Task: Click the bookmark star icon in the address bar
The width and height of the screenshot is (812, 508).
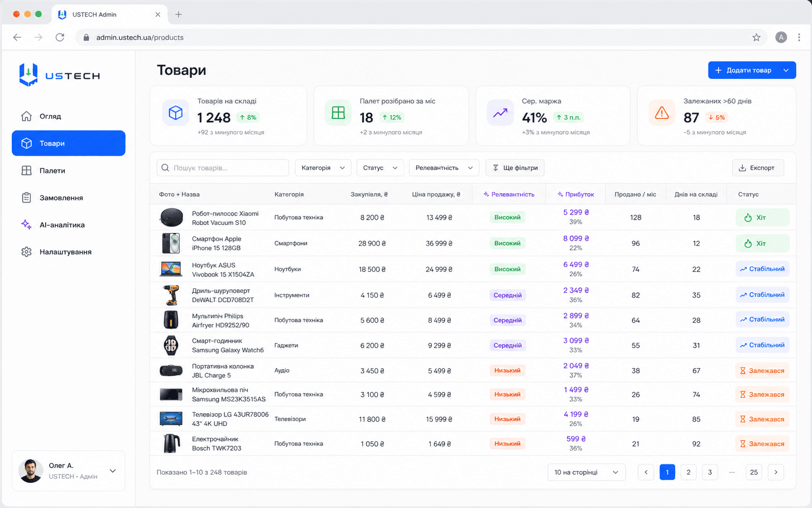Action: tap(756, 37)
